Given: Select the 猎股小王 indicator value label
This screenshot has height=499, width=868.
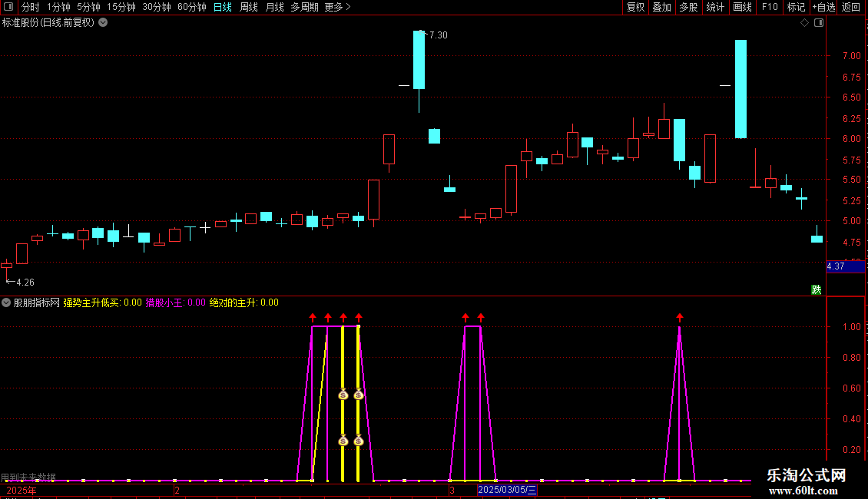Looking at the screenshot, I should pyautogui.click(x=175, y=302).
